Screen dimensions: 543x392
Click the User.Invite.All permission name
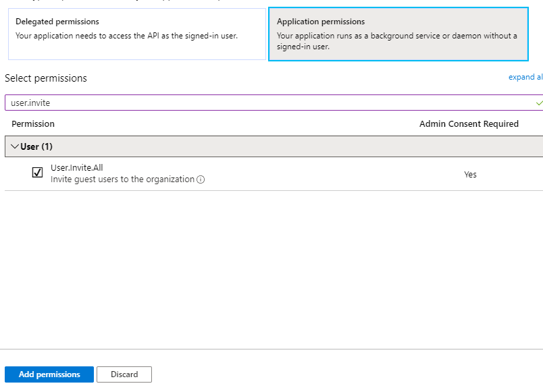coord(76,168)
